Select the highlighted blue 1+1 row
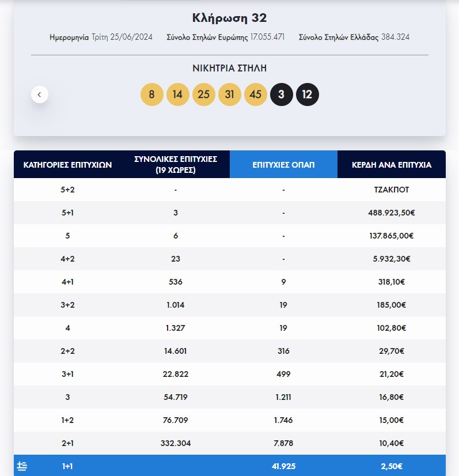 (x=230, y=466)
